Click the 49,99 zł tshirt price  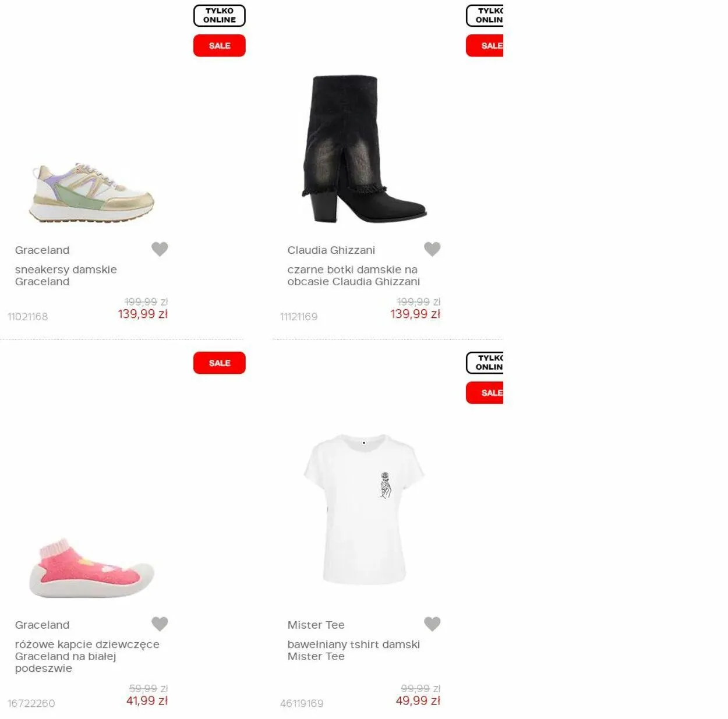click(x=418, y=701)
